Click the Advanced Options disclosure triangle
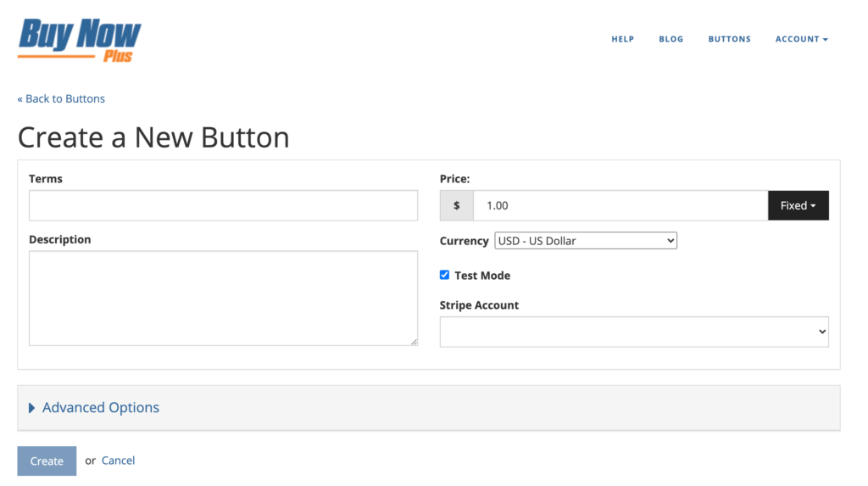The height and width of the screenshot is (486, 868). click(x=31, y=408)
